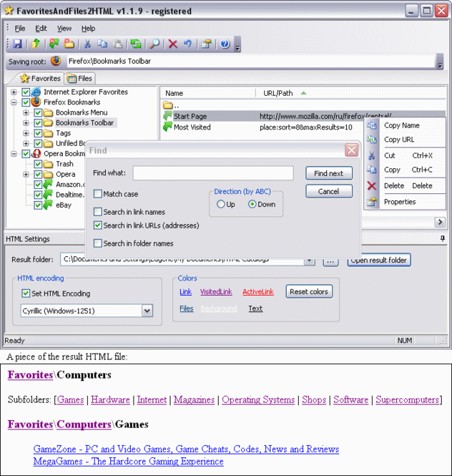Image resolution: width=452 pixels, height=476 pixels.
Task: Expand the Tags folder node
Action: coord(26,133)
